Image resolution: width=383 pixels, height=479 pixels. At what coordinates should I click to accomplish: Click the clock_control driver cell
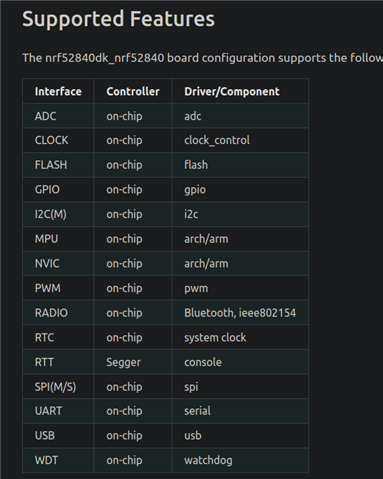[240, 140]
